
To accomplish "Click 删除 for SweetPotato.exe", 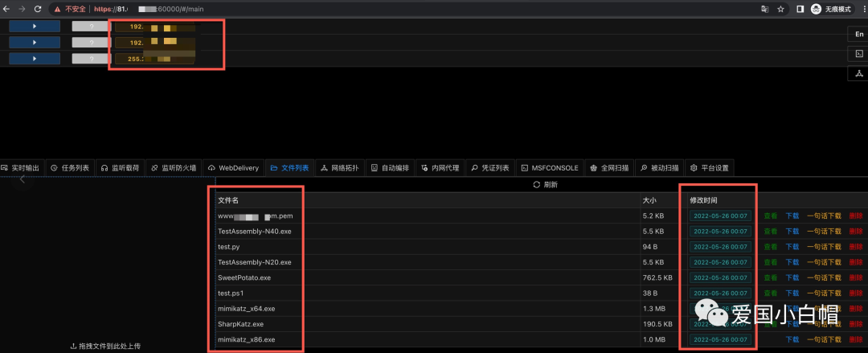I will coord(855,277).
